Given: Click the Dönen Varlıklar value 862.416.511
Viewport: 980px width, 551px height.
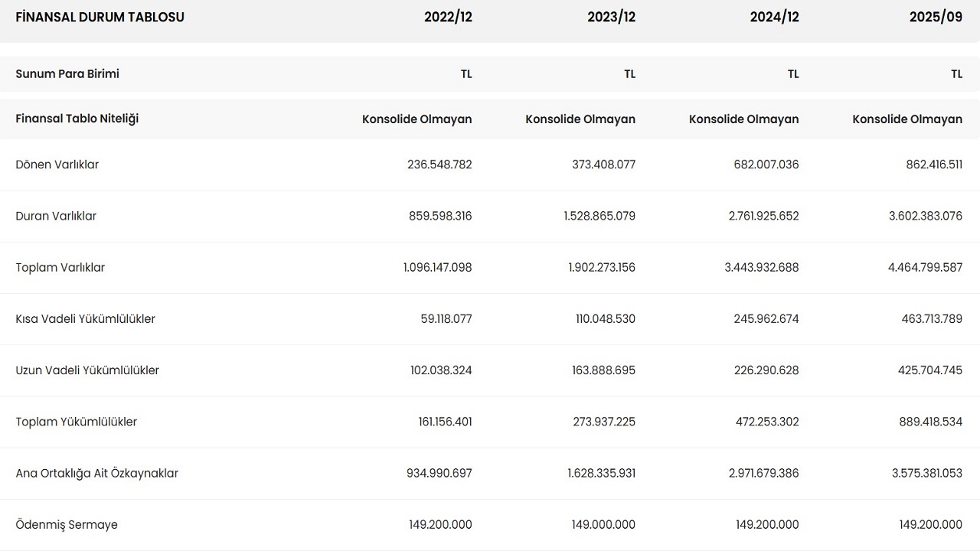Looking at the screenshot, I should (934, 165).
